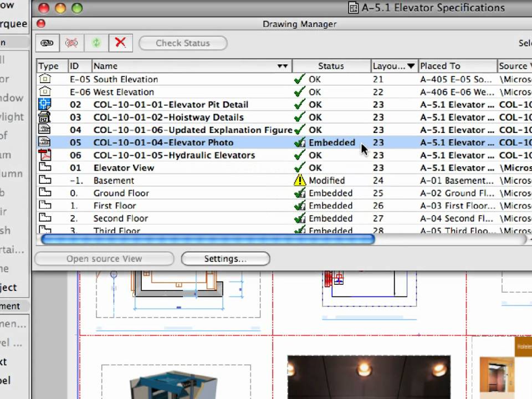
Task: Select COL-10-01-02-Hoistway Details row
Action: (x=284, y=117)
